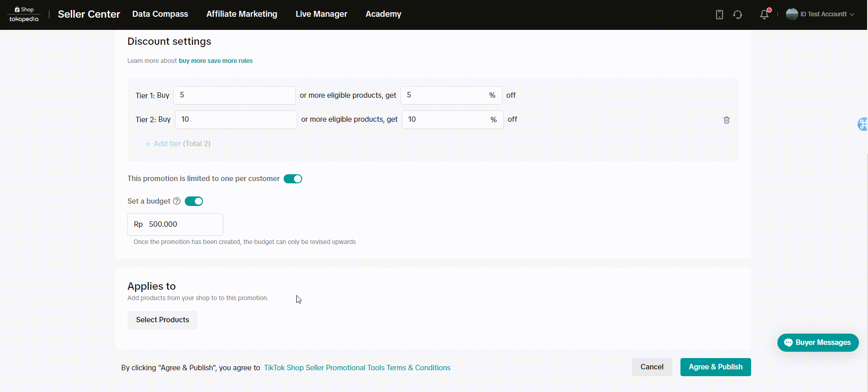
Task: Expand the ID Test Account dropdown
Action: coord(852,14)
